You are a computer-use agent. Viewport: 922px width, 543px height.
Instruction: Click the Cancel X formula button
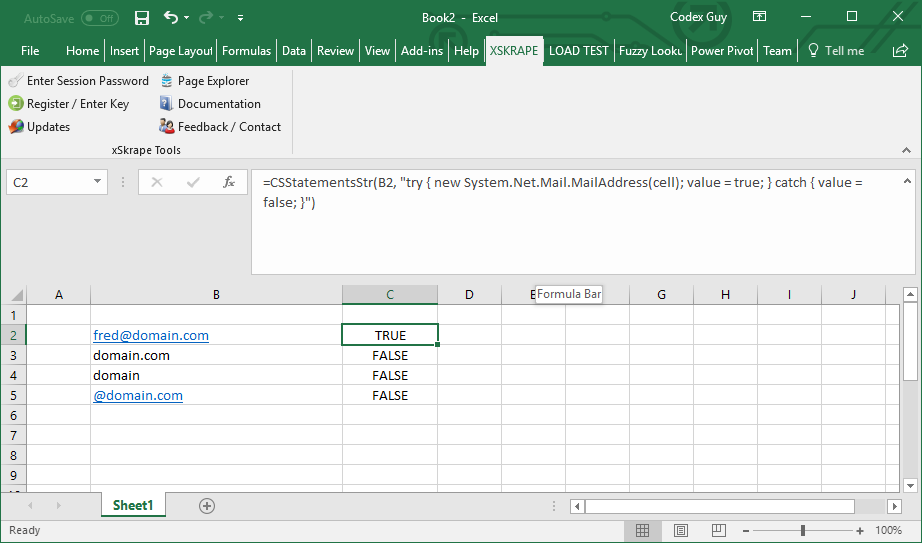(157, 182)
